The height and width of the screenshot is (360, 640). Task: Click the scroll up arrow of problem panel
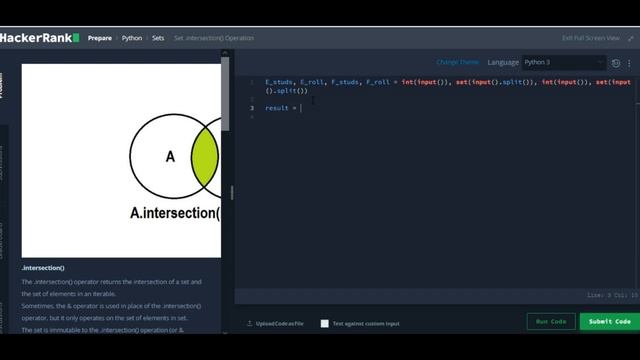(x=225, y=53)
